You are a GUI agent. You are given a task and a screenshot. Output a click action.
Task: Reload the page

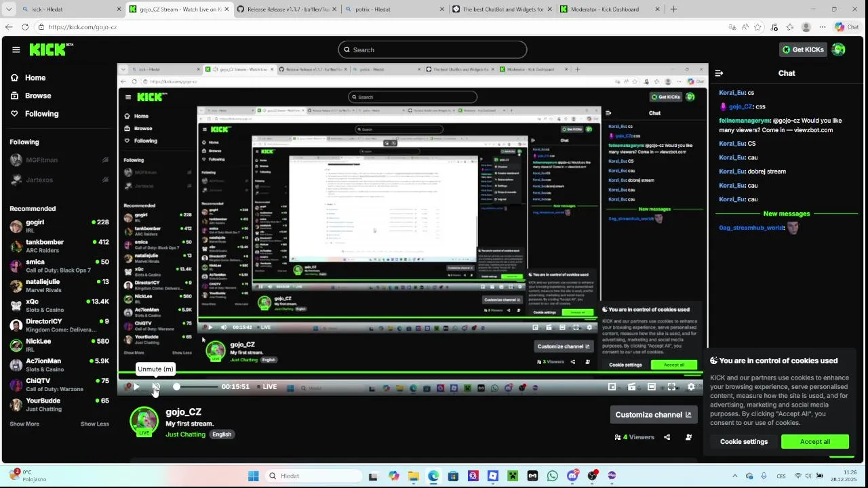pyautogui.click(x=25, y=27)
